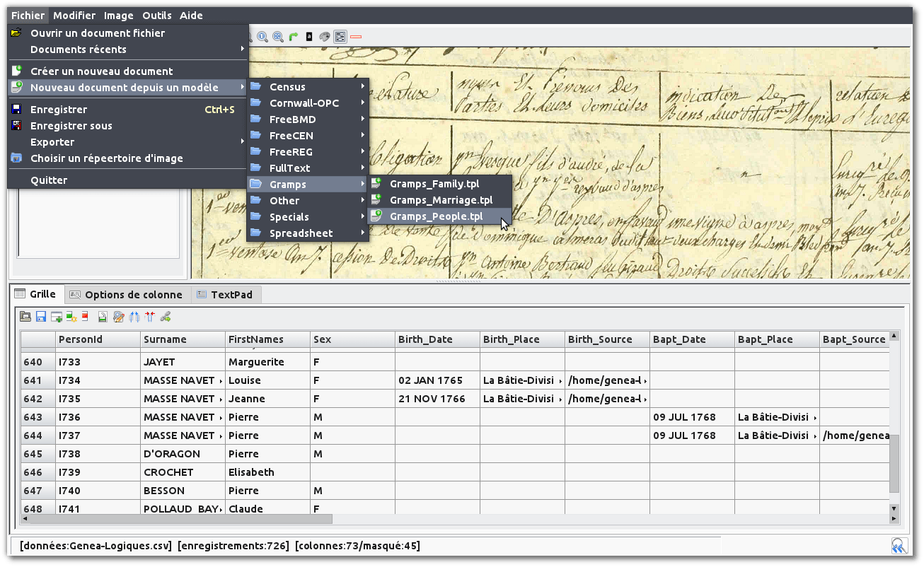Select the Gramps_People.tpl template

439,216
